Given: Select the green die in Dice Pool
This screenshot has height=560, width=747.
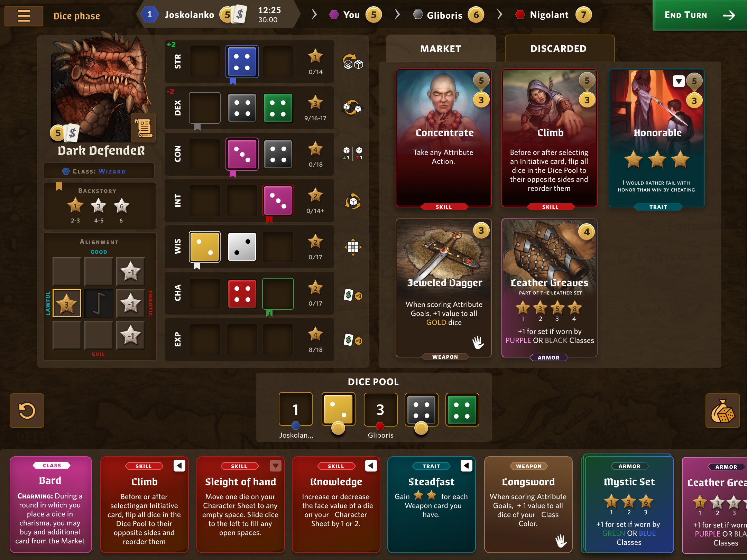Looking at the screenshot, I should coord(462,409).
